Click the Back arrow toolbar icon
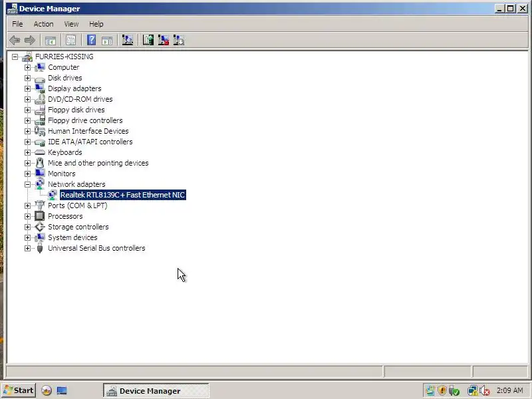This screenshot has height=399, width=532. (15, 41)
